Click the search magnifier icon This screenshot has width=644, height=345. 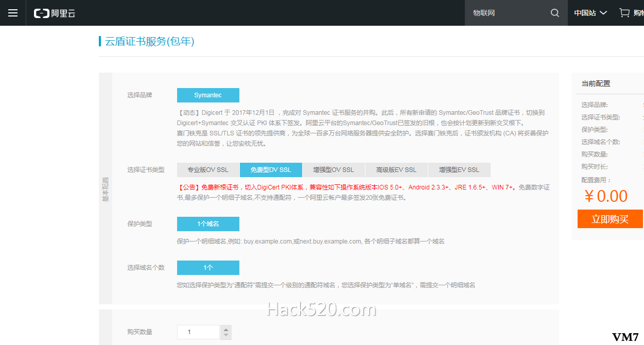pyautogui.click(x=554, y=13)
